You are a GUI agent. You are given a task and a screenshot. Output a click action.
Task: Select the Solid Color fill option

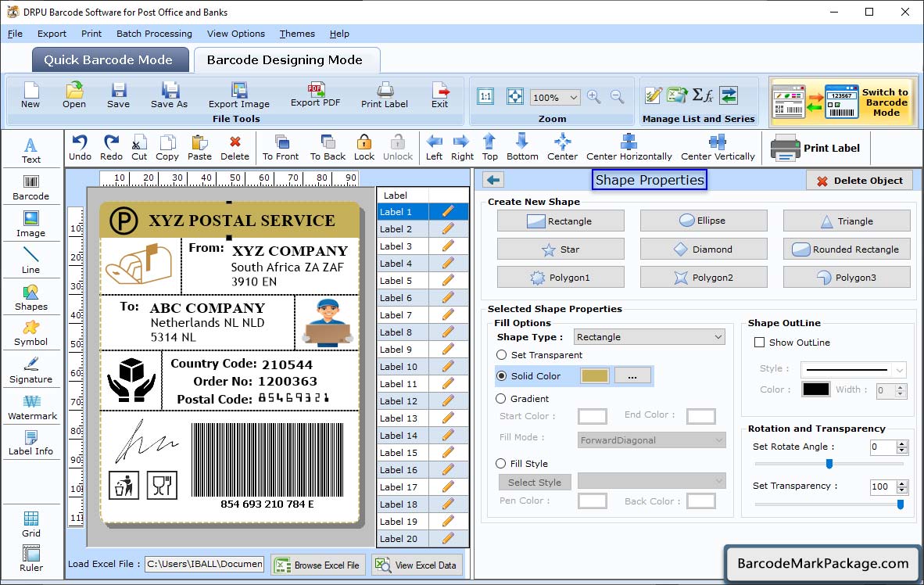[x=502, y=375]
